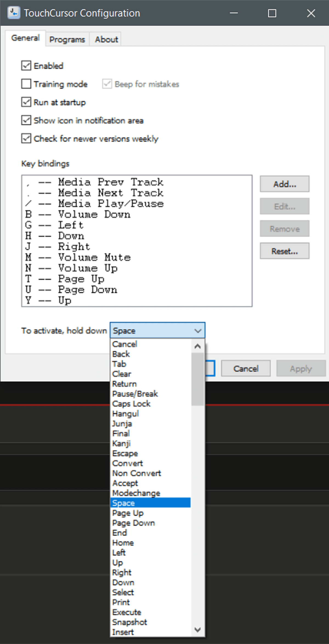Open the Programs tab
329x644 pixels.
67,40
